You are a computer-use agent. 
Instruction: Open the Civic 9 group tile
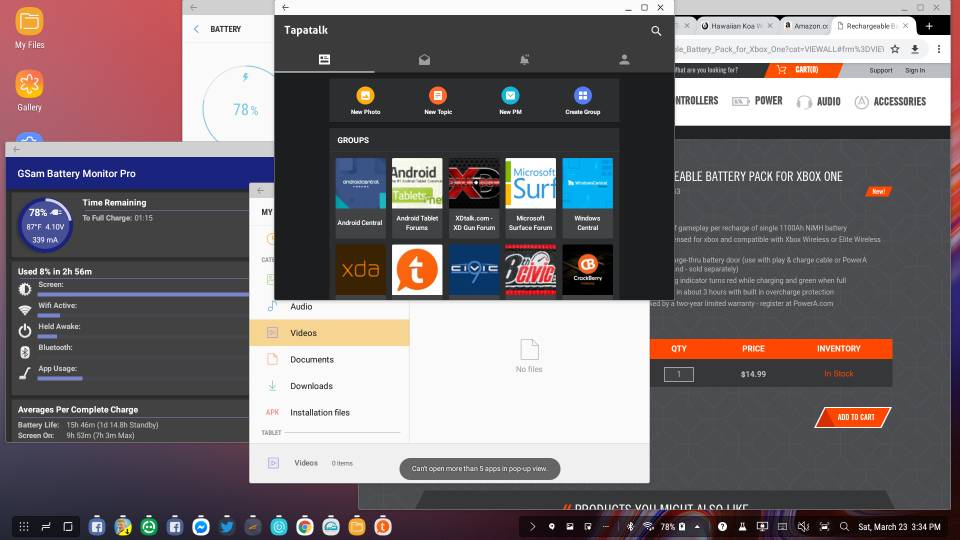[x=474, y=270]
